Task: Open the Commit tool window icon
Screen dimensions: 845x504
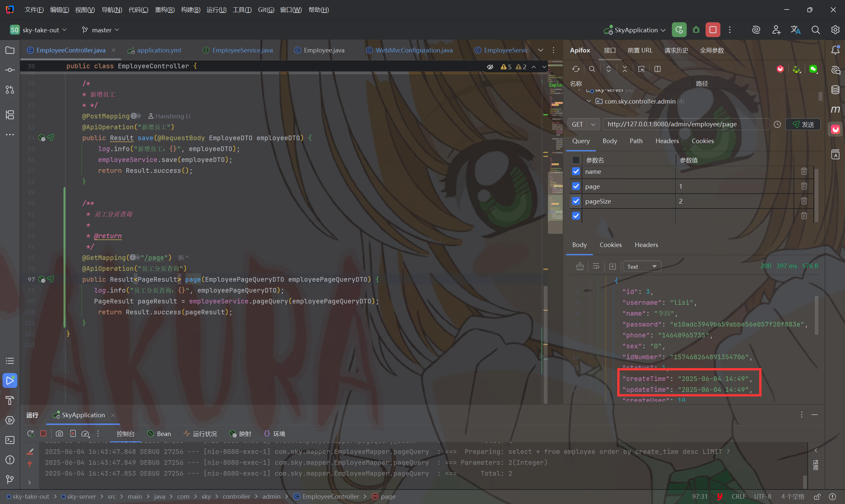Action: pos(10,70)
